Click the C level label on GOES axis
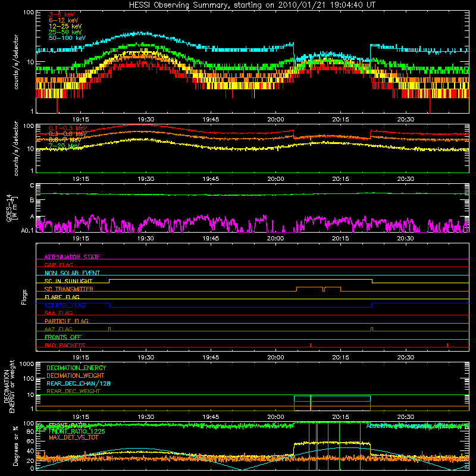Screen dimensions: 476x476 coord(32,186)
